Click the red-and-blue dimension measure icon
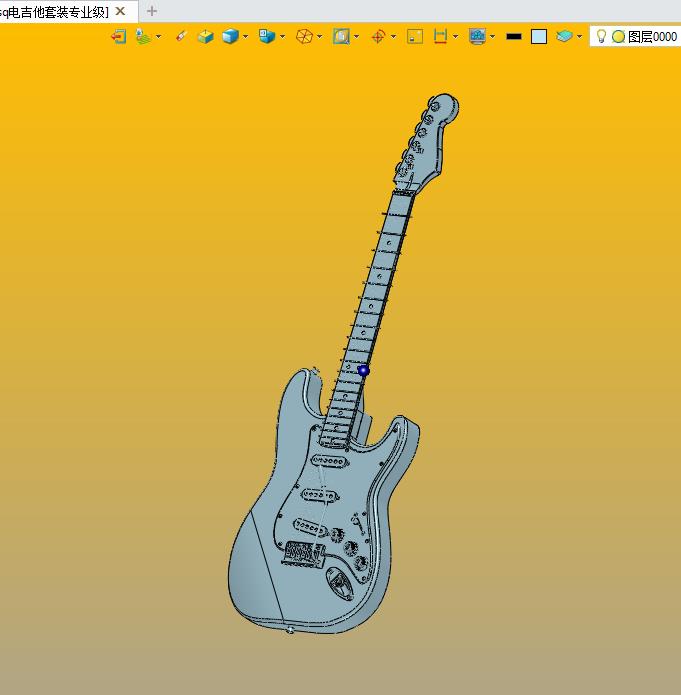Viewport: 681px width, 695px height. coord(440,36)
